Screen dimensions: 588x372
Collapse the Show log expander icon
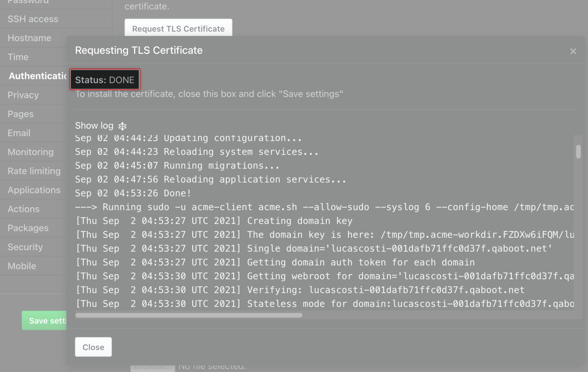tap(122, 126)
